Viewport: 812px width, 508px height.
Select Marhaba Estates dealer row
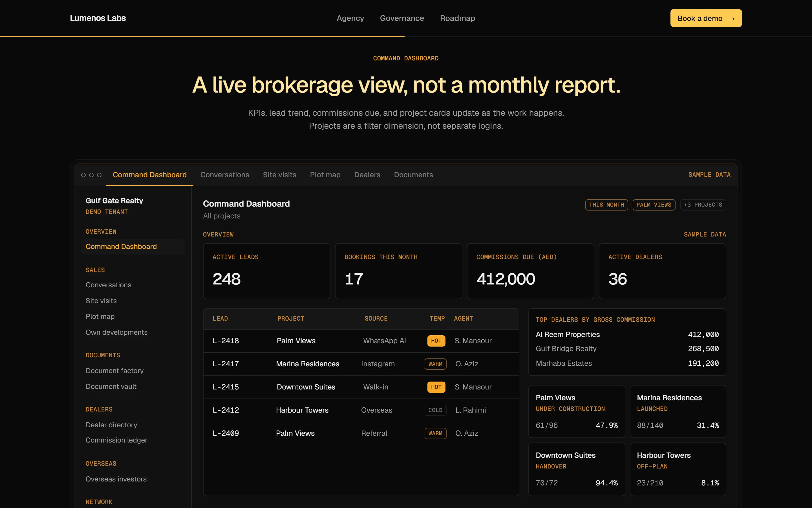click(x=627, y=364)
